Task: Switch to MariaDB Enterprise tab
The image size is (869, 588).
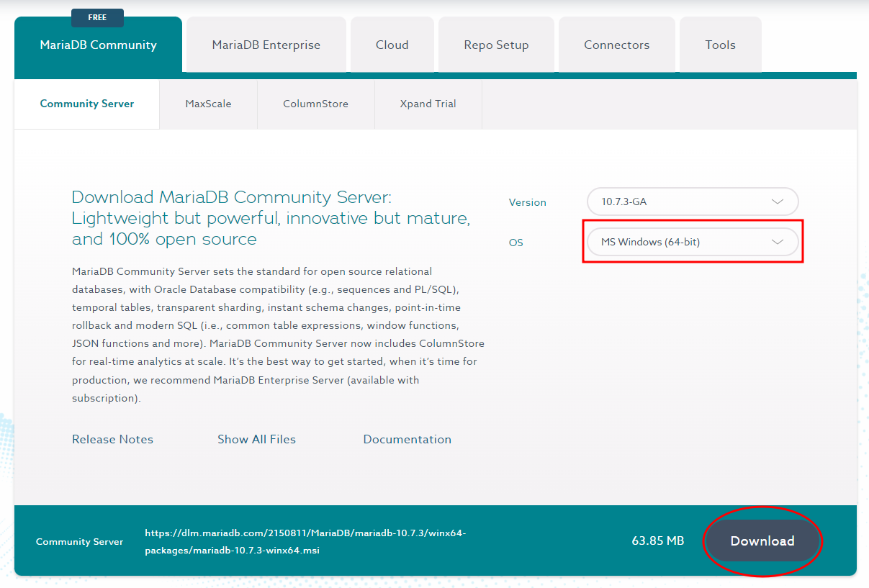Action: point(266,45)
